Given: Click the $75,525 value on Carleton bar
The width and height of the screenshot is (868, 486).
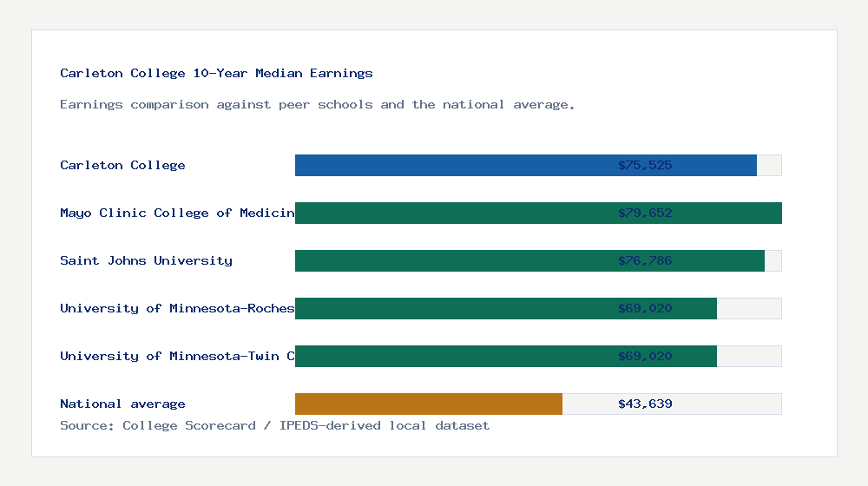Looking at the screenshot, I should coord(645,165).
